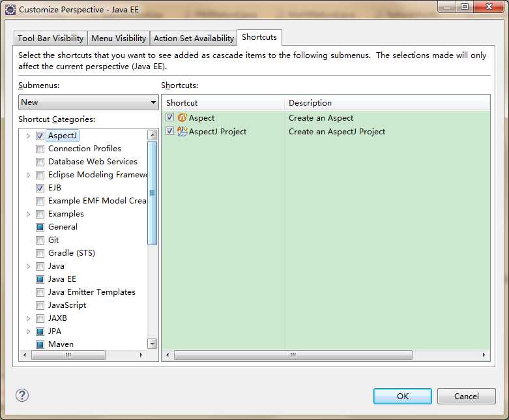Click the Eclipse icon in title bar
The image size is (509, 420).
pos(10,10)
